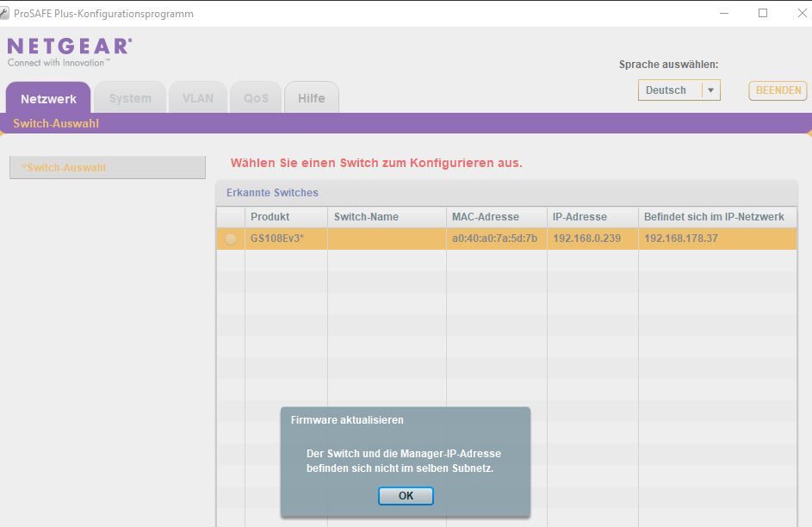Image resolution: width=812 pixels, height=527 pixels.
Task: Click the IP-Adresse column header
Action: 592,217
